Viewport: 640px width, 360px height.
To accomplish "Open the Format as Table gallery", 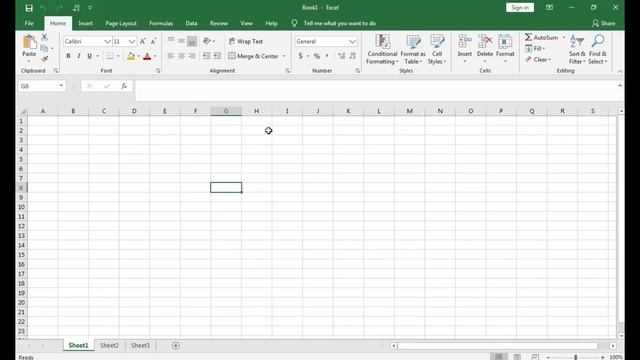I will click(413, 49).
